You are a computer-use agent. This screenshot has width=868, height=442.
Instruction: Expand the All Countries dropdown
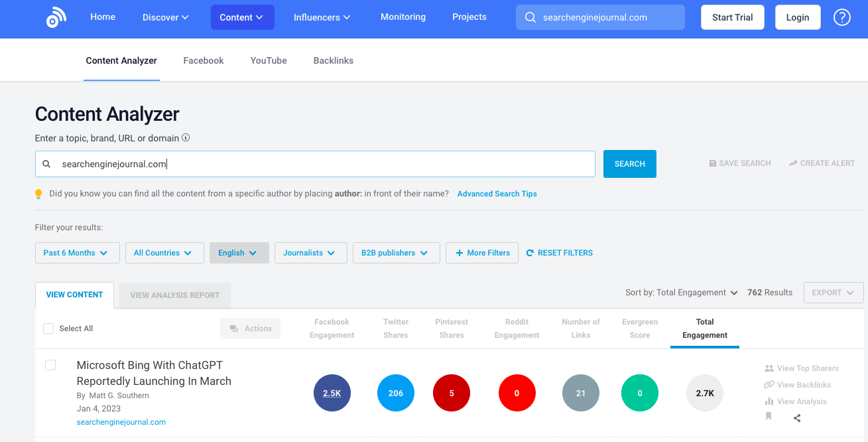(x=164, y=252)
